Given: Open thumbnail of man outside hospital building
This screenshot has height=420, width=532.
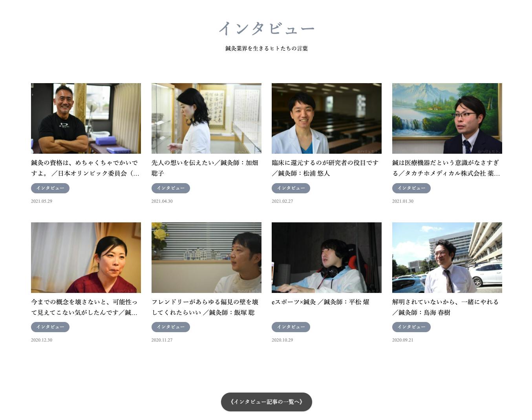Looking at the screenshot, I should [447, 258].
